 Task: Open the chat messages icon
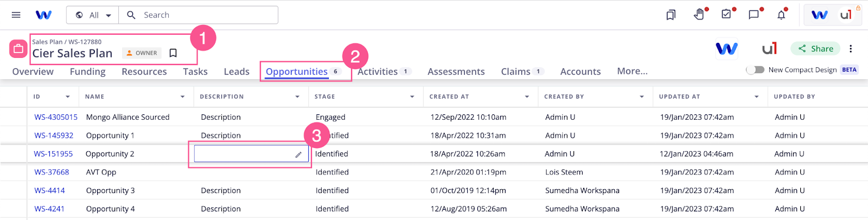754,15
